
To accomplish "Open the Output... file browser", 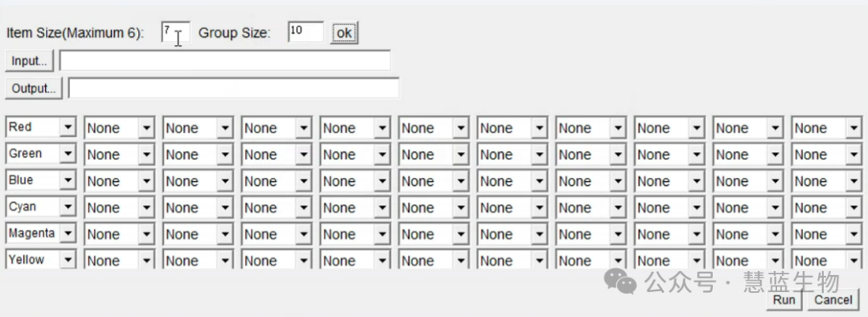I will click(x=34, y=89).
